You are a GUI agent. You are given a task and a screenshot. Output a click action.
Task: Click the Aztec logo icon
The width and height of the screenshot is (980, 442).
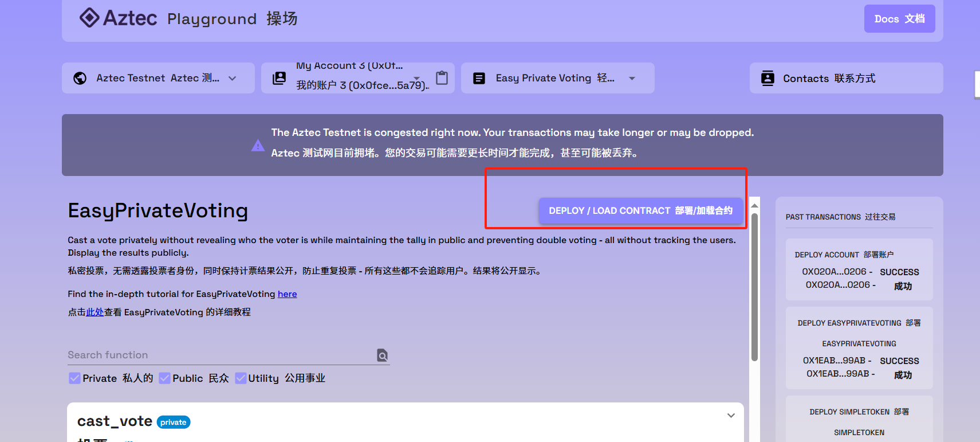[89, 18]
